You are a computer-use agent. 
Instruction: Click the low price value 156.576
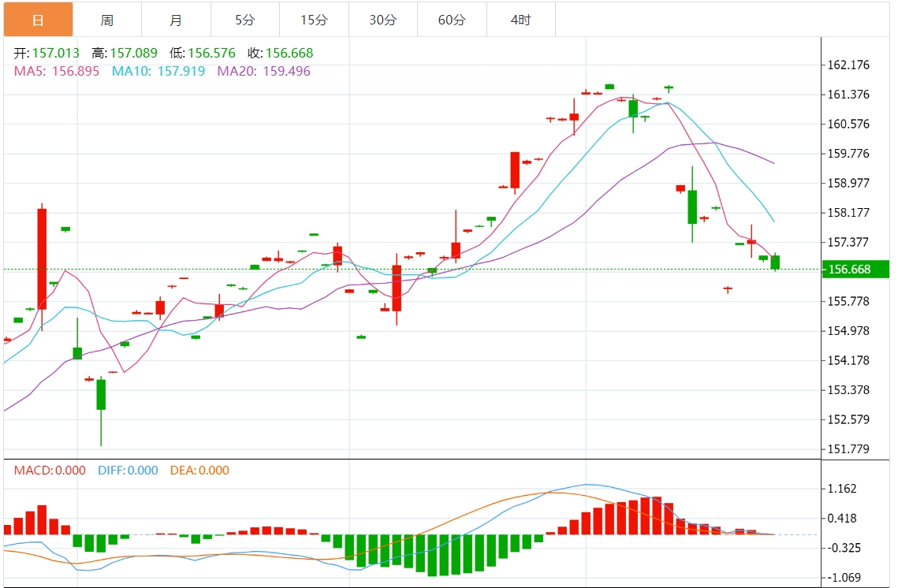tap(211, 54)
